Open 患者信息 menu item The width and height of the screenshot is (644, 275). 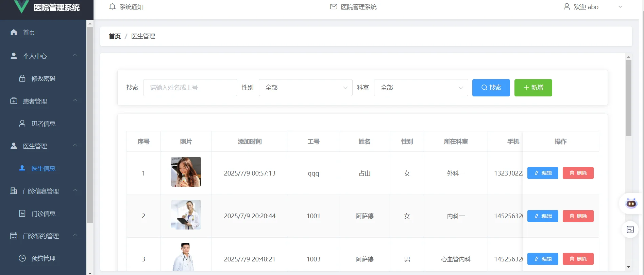[43, 124]
